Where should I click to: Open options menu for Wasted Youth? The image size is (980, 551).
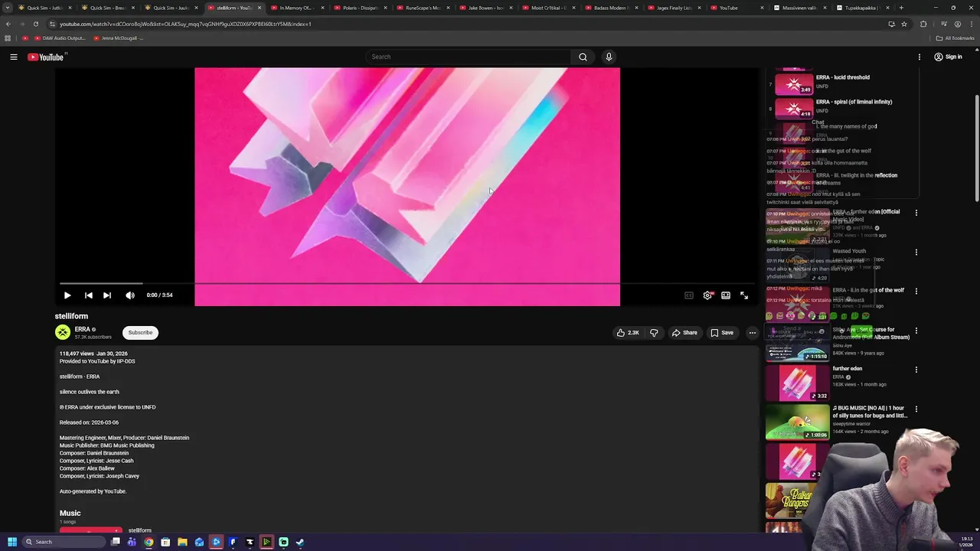pos(916,252)
